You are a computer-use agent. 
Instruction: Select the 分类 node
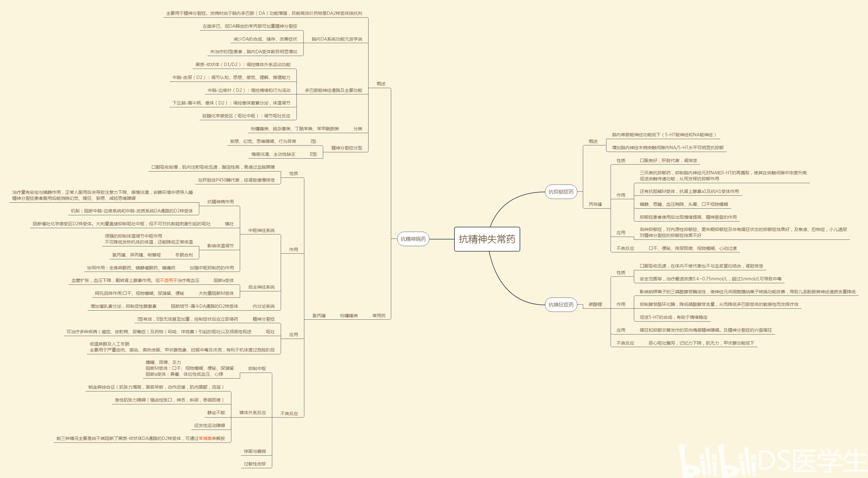[358, 129]
